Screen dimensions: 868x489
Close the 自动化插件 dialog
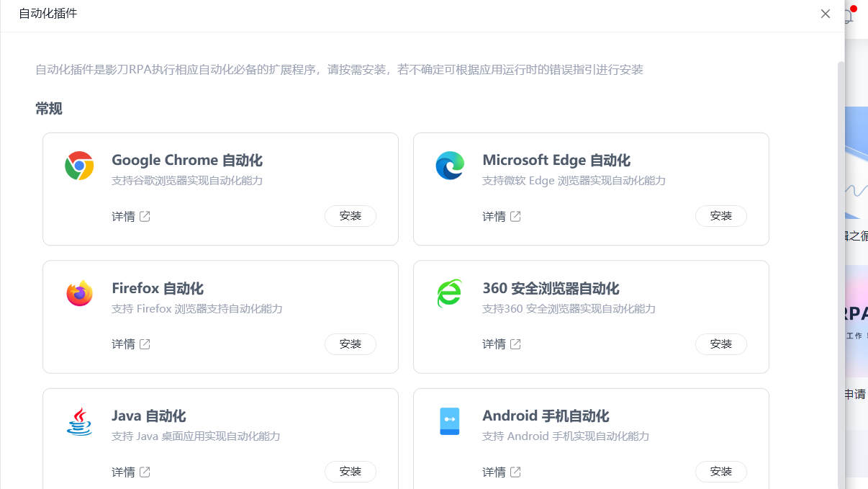[x=826, y=14]
